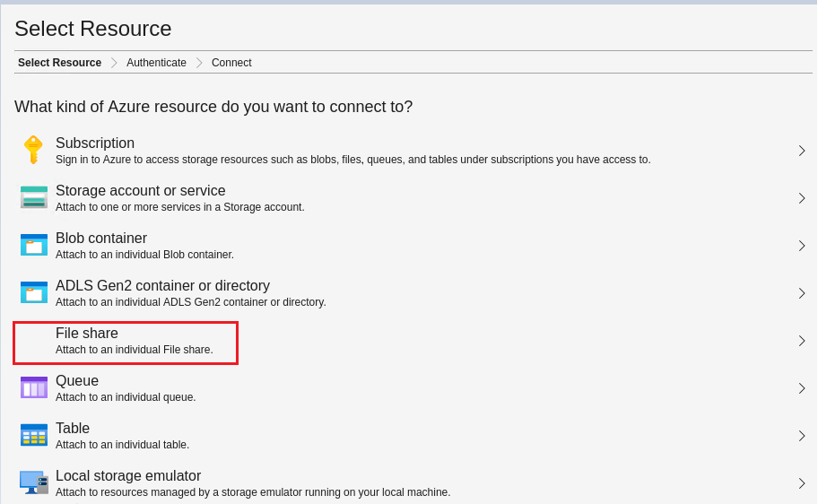Screen dimensions: 818x504
Task: Click the Table grid icon
Action: pos(34,435)
